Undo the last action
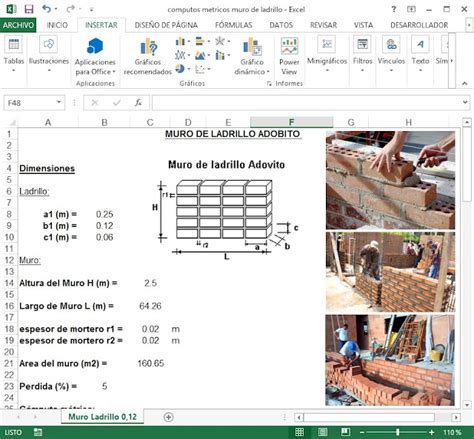Screen dimensions: 474x439 tap(47, 9)
